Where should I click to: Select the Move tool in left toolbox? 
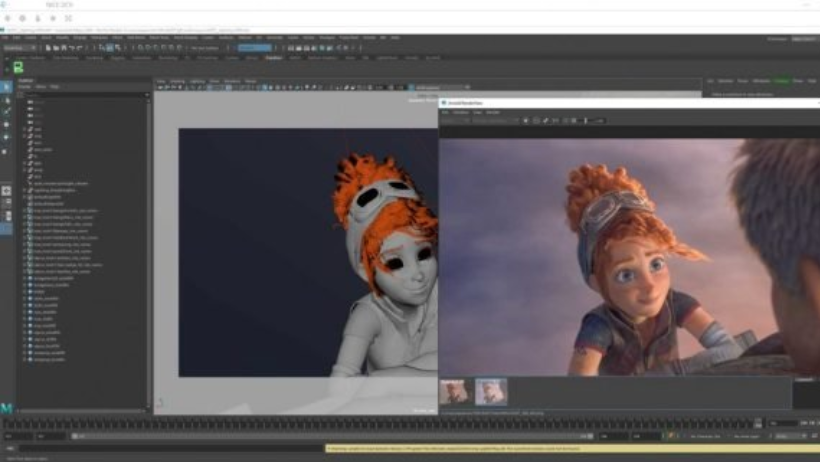coord(6,125)
